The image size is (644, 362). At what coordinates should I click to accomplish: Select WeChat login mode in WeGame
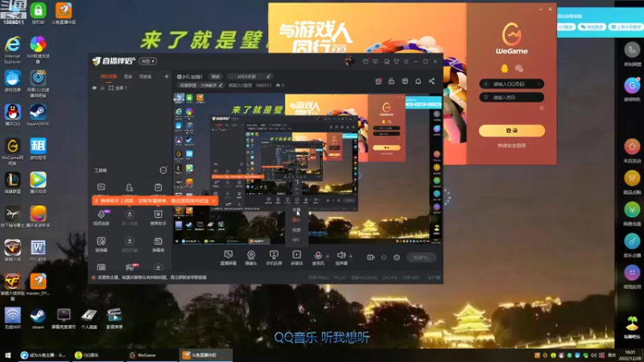[x=519, y=68]
